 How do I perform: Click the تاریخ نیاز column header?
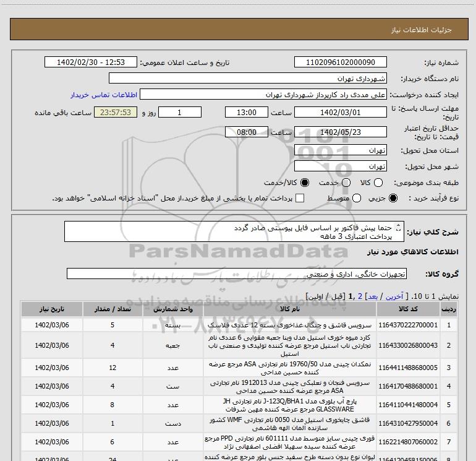tap(51, 309)
